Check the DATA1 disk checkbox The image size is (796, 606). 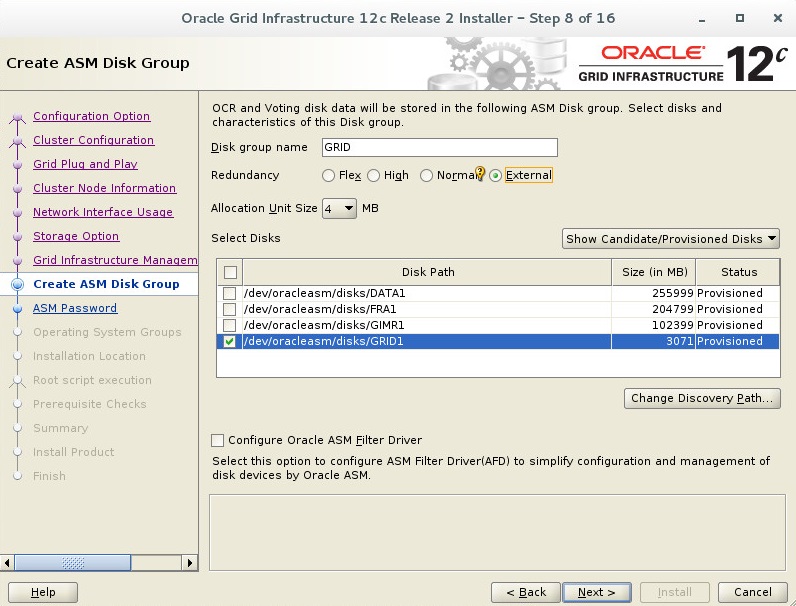tap(229, 293)
